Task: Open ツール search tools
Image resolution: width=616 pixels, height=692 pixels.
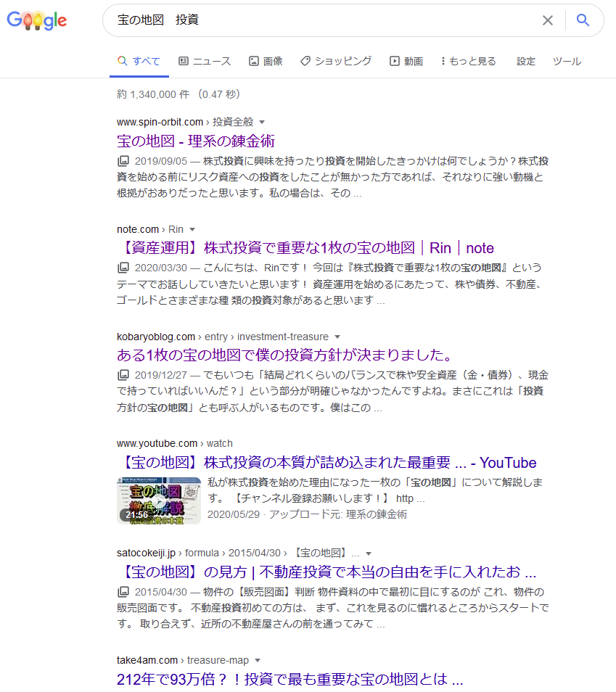Action: (x=567, y=62)
